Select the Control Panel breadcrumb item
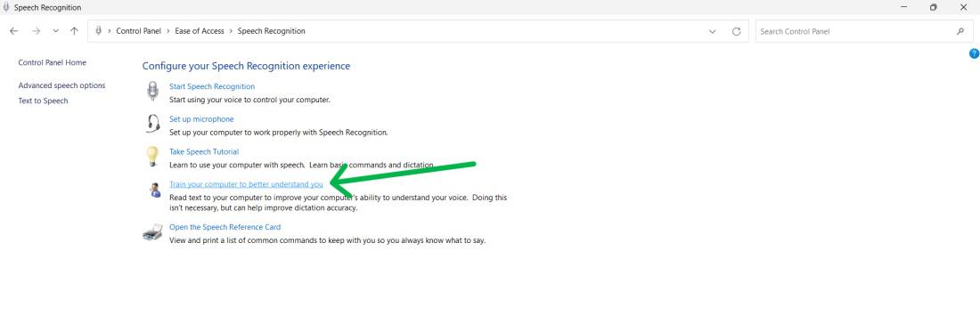Screen dimensions: 980x324 click(138, 31)
